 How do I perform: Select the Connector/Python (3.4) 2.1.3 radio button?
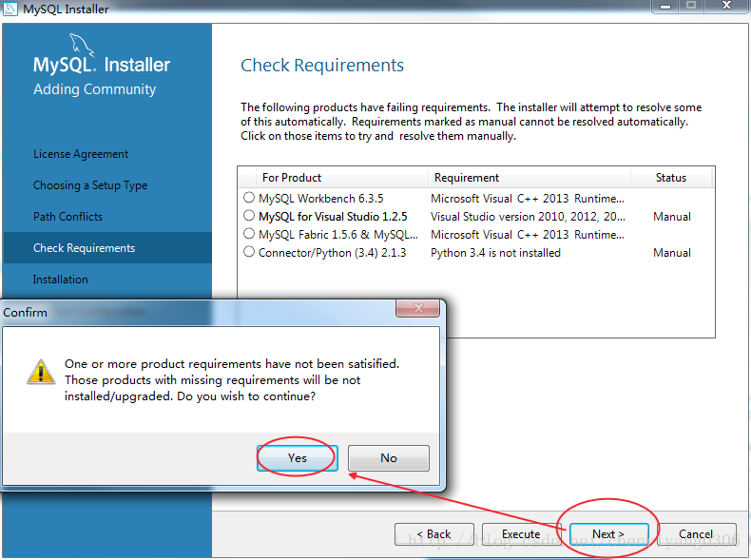pos(249,252)
